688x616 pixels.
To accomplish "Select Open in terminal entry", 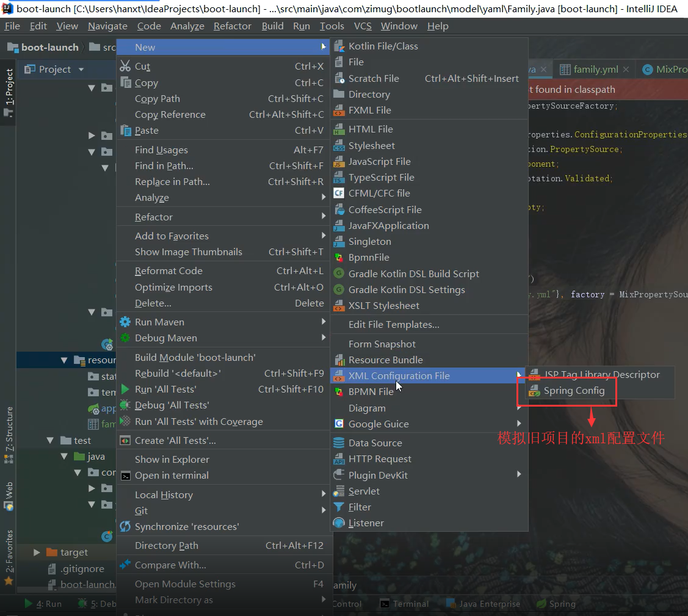I will pos(224,475).
